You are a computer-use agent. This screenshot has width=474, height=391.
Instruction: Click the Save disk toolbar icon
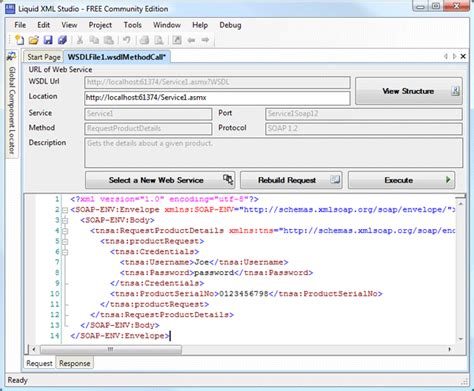click(x=48, y=40)
